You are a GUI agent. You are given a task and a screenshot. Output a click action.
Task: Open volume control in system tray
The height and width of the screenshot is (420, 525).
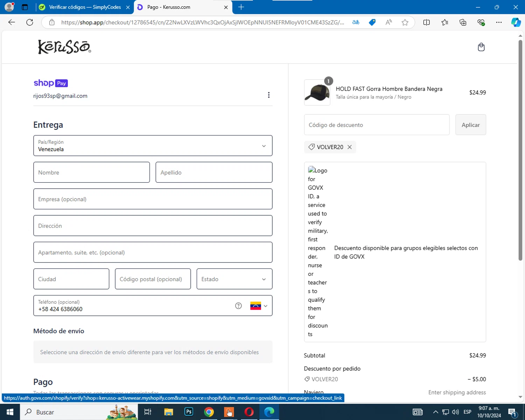[455, 412]
